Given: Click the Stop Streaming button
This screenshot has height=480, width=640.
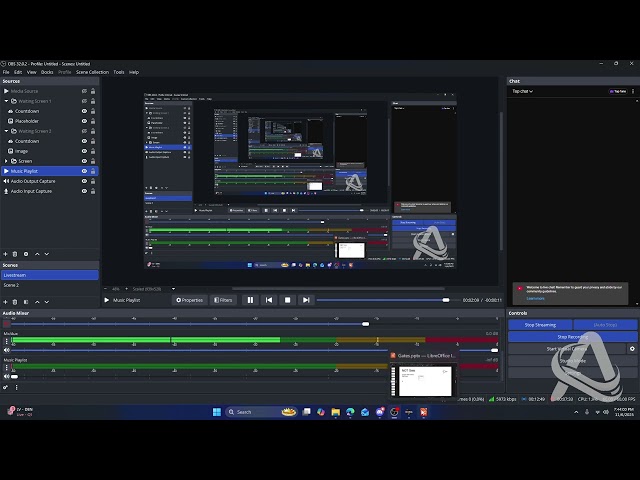Looking at the screenshot, I should pos(540,325).
